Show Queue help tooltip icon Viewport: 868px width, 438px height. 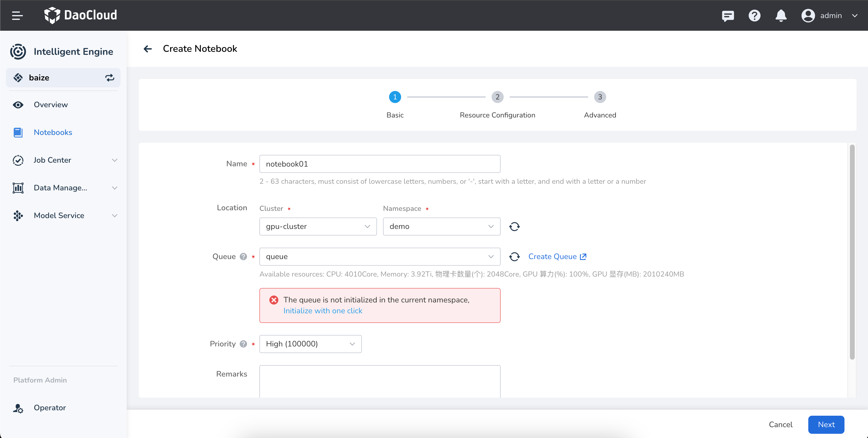click(x=243, y=257)
